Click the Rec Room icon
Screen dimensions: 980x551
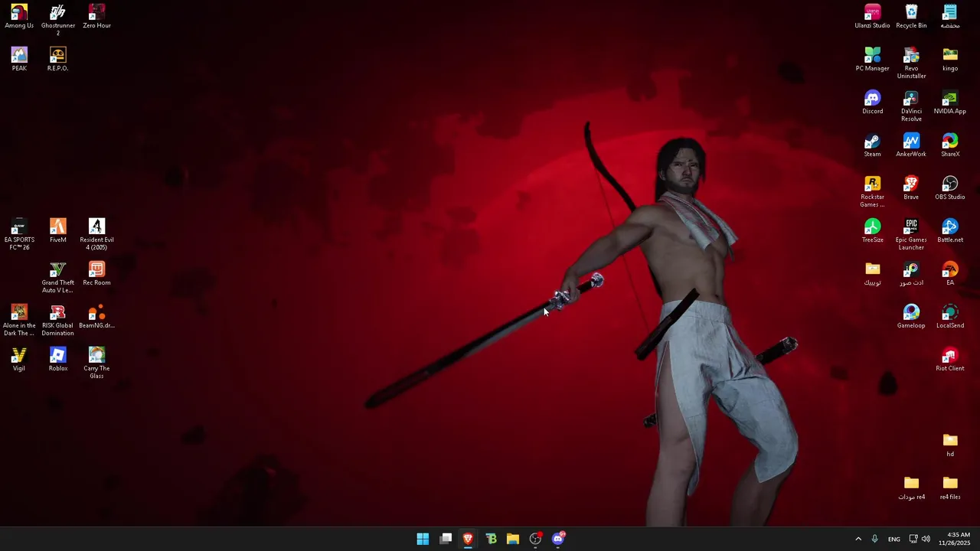click(96, 274)
